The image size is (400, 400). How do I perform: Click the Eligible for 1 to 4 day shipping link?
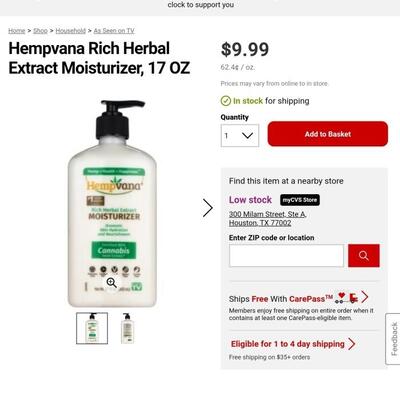288,344
